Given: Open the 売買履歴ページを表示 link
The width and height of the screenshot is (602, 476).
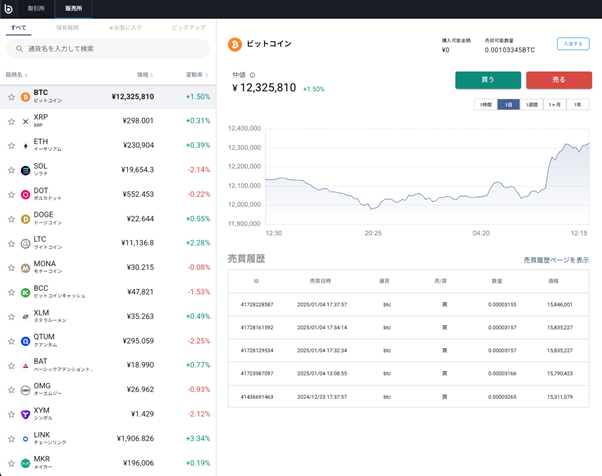Looking at the screenshot, I should click(x=555, y=260).
